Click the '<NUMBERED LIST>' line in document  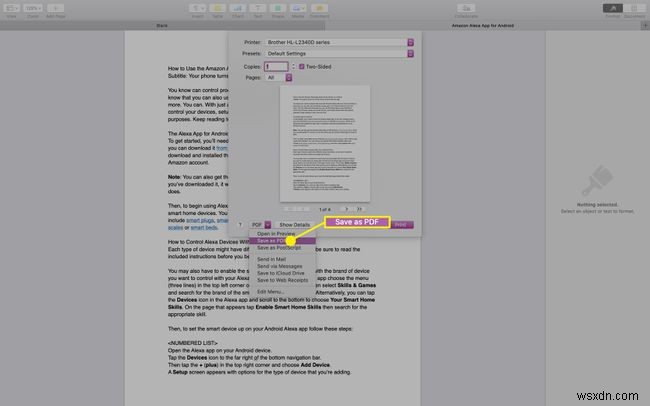[x=193, y=343]
